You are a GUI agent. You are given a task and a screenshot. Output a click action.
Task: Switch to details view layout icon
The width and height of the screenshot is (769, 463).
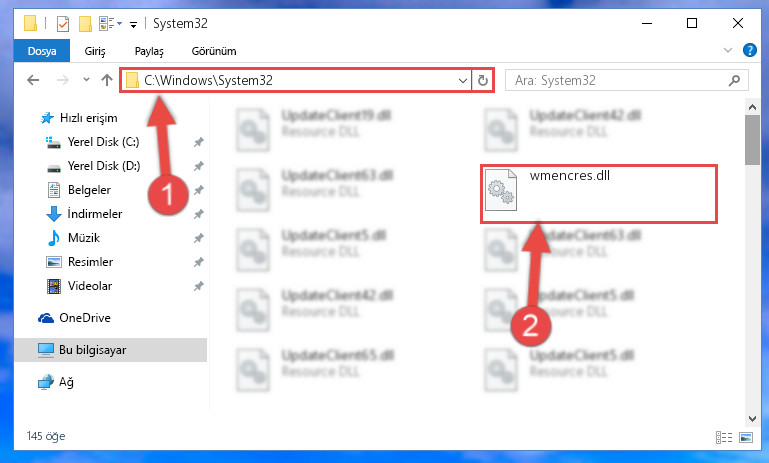724,437
